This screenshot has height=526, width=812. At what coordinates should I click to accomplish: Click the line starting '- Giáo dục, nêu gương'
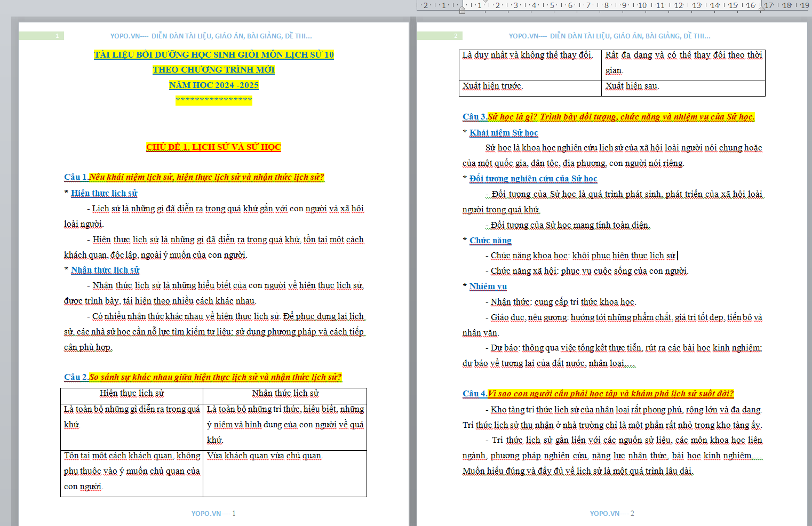click(624, 317)
